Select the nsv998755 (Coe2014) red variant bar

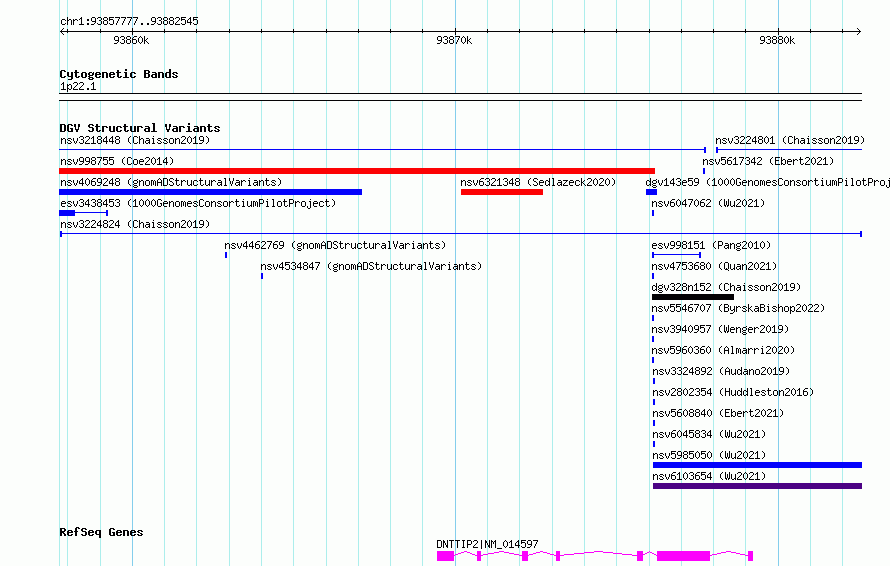357,171
